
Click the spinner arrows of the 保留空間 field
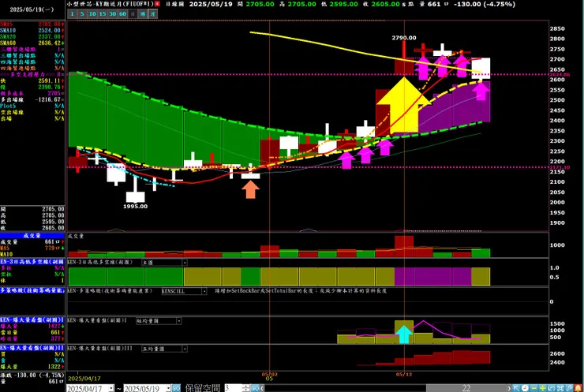pos(245,388)
